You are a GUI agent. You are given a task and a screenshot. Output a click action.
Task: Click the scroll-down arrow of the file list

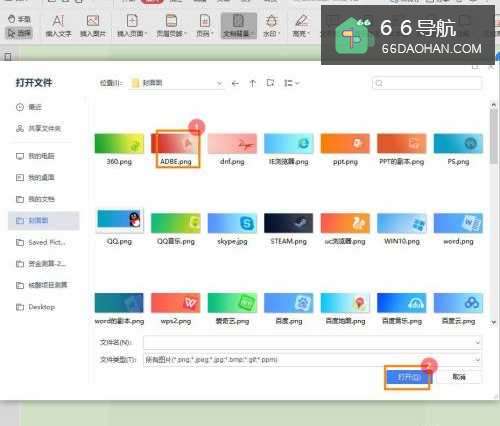[x=494, y=322]
